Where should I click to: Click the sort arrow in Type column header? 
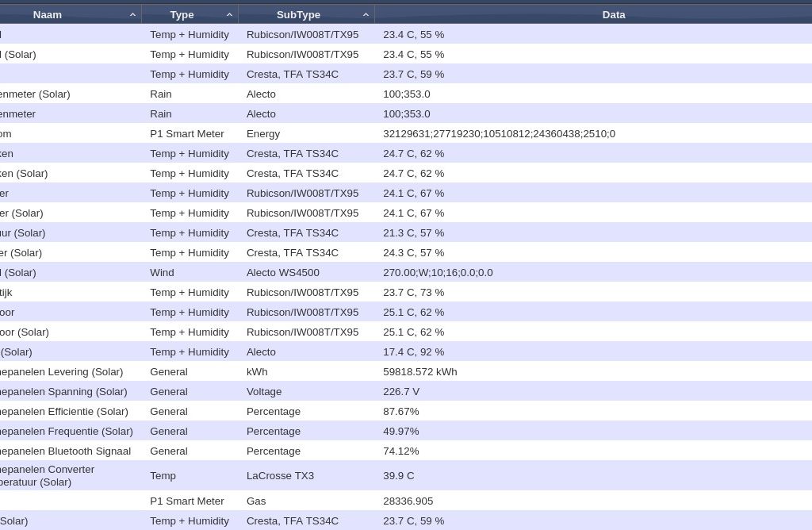click(x=229, y=15)
